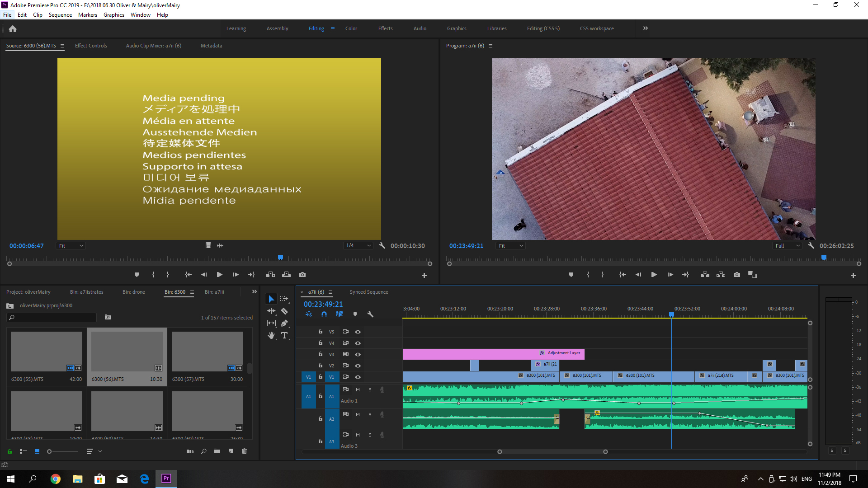The height and width of the screenshot is (488, 868).
Task: Click Project panel search field
Action: pos(52,318)
